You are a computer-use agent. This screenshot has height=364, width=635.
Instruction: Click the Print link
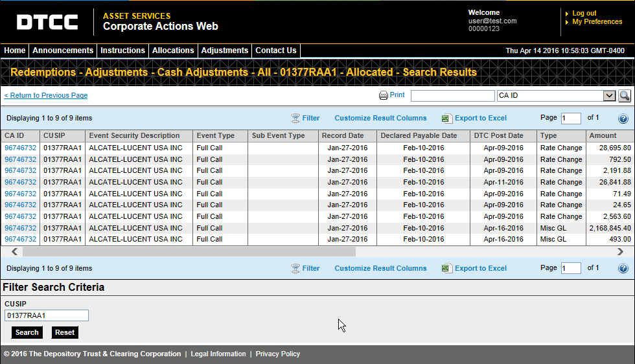[x=397, y=95]
